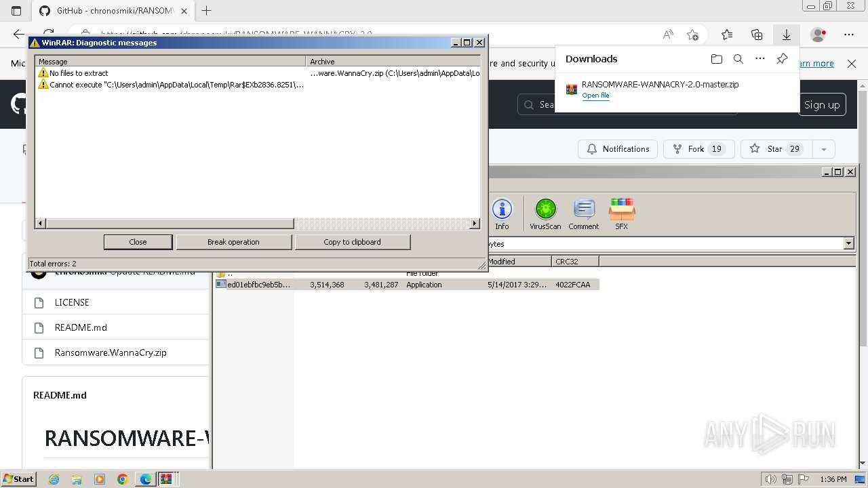Pin the Downloads panel
This screenshot has height=488, width=868.
coord(782,59)
